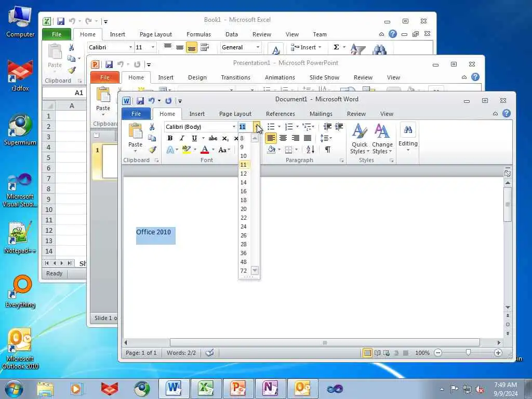
Task: Click Redo icon in Word quick access
Action: point(168,101)
